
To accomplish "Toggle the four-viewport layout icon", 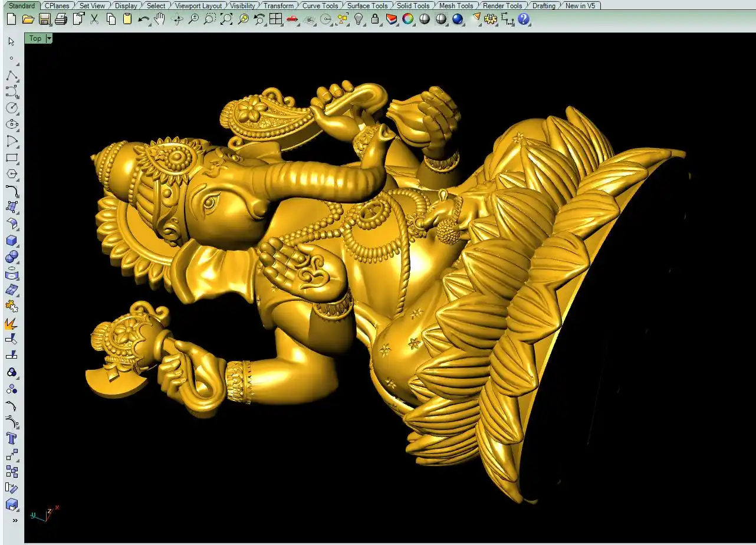I will tap(275, 19).
